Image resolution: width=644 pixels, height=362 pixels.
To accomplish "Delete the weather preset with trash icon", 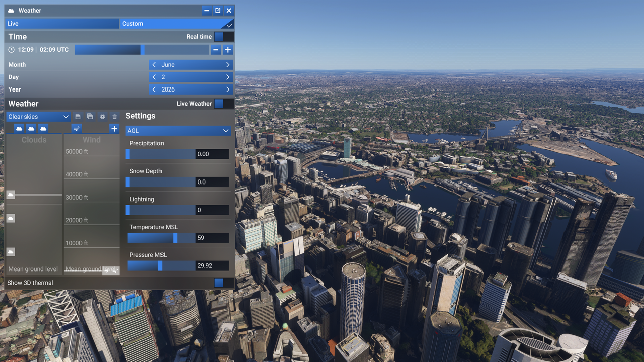I will pyautogui.click(x=114, y=117).
